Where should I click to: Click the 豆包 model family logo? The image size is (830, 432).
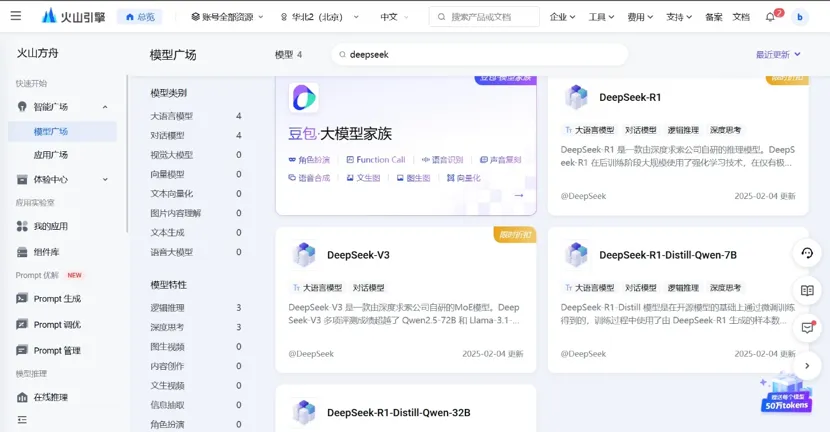click(x=304, y=98)
